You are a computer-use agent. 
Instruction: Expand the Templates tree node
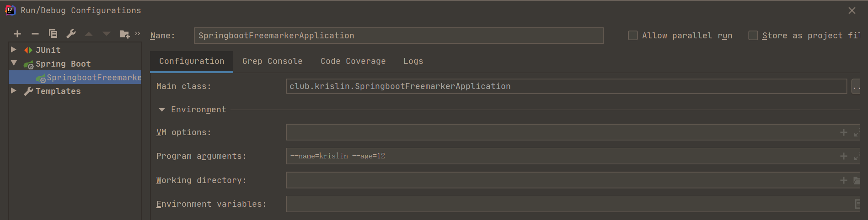click(x=14, y=91)
